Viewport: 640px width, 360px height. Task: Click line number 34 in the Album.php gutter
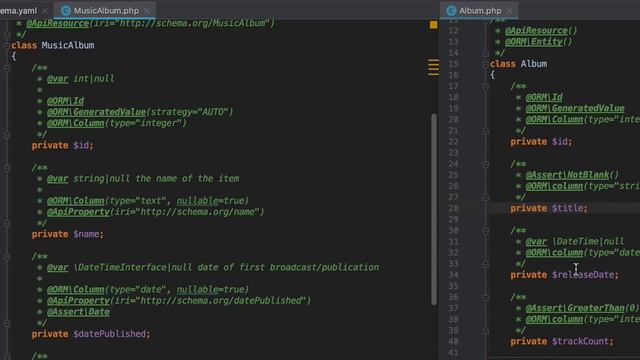point(453,275)
